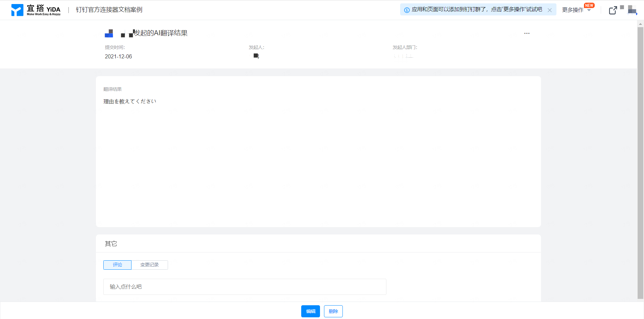Click the YiDA logo icon
Image resolution: width=644 pixels, height=319 pixels.
(17, 10)
